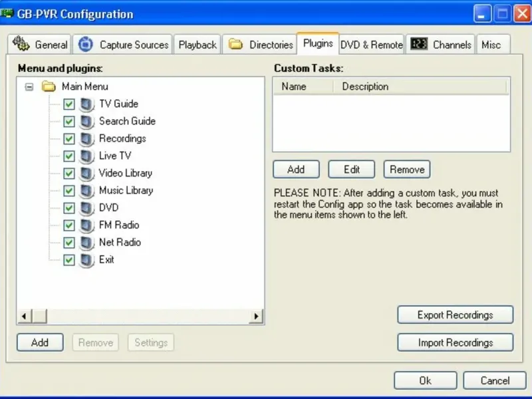Click the GB-PVR title bar app icon
532x399 pixels.
pos(7,13)
